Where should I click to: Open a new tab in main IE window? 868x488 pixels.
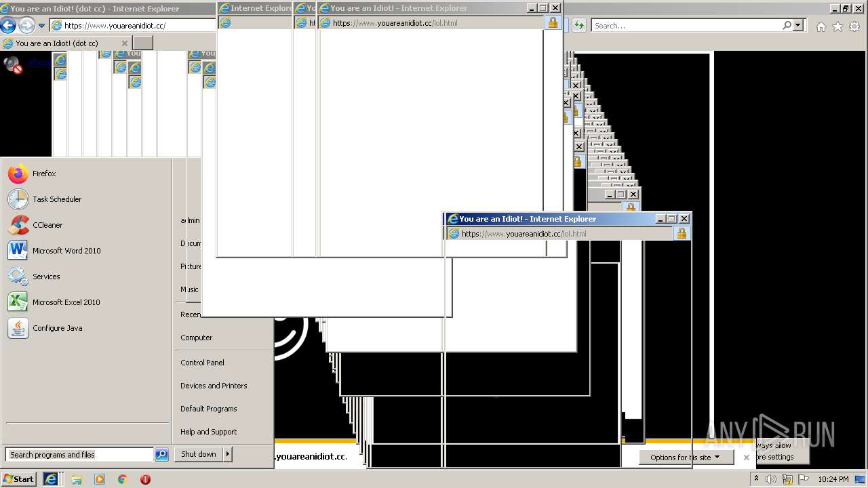[142, 43]
